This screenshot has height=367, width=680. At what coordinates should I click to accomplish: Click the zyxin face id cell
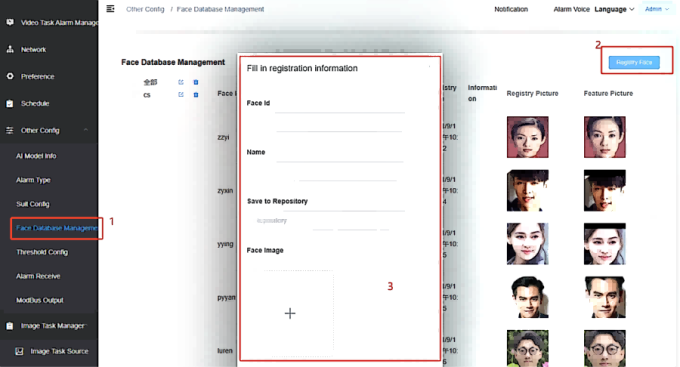225,190
